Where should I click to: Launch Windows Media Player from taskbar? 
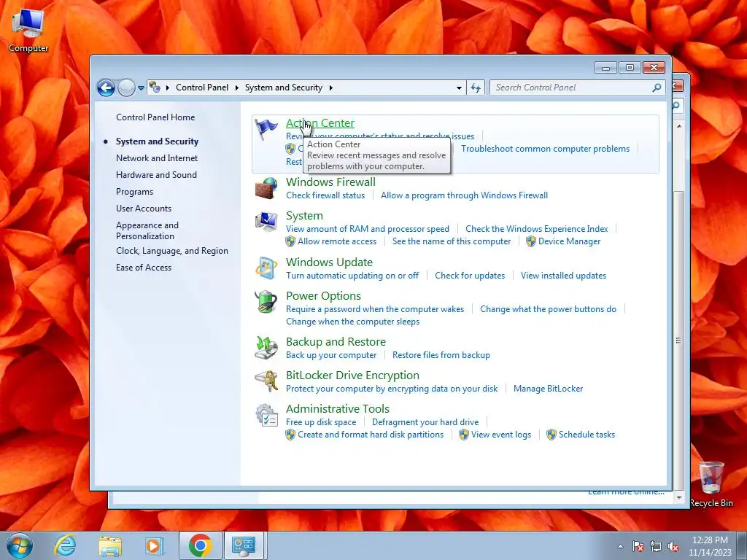(154, 545)
